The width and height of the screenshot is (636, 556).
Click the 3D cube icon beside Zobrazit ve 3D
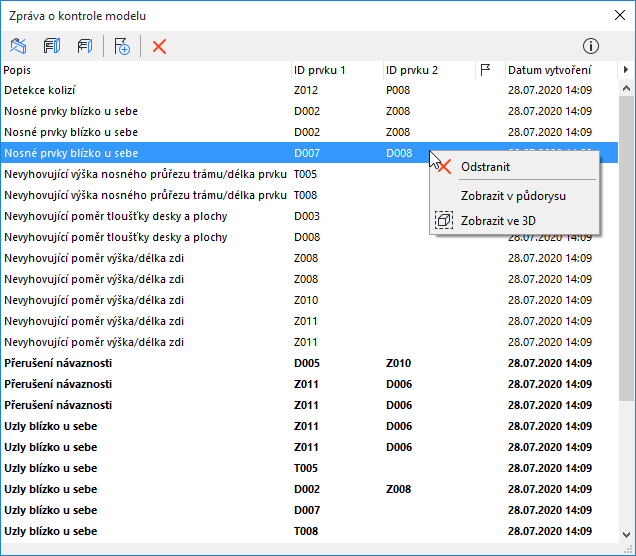click(444, 220)
